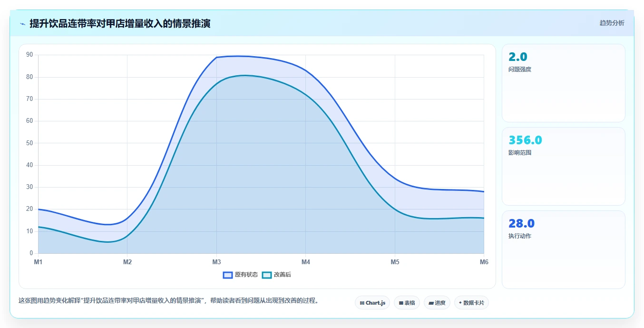
Task: Click the description text below the chart
Action: [x=168, y=301]
